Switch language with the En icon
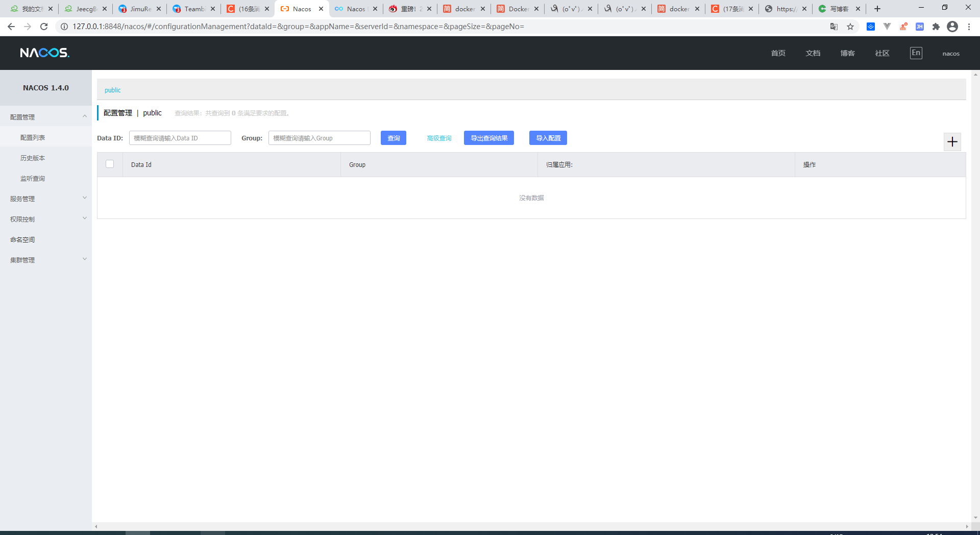The height and width of the screenshot is (535, 980). pyautogui.click(x=916, y=53)
